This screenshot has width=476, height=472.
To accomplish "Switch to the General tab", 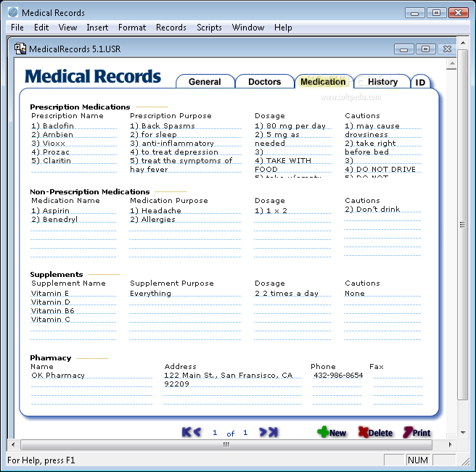I will (x=205, y=82).
